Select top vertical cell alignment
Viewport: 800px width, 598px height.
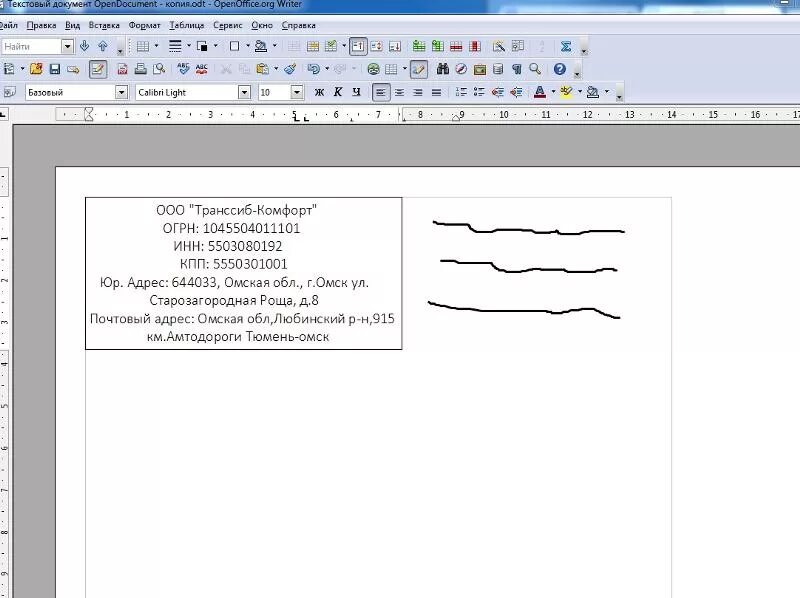tap(358, 46)
